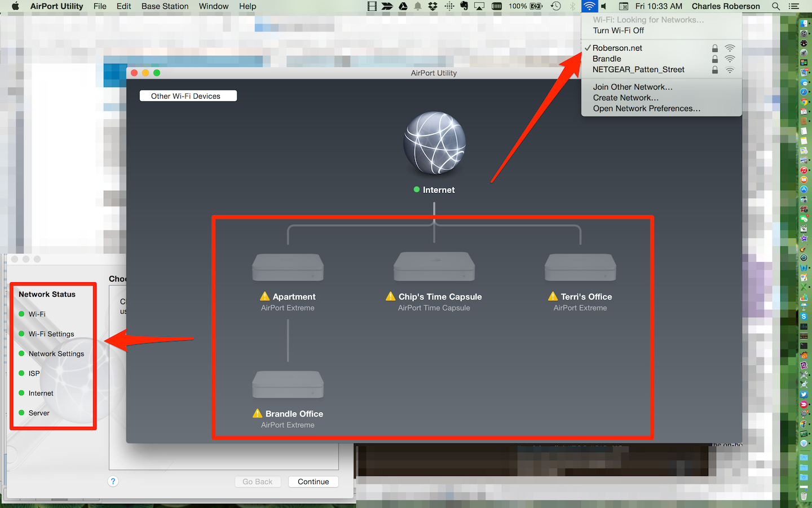Image resolution: width=812 pixels, height=508 pixels.
Task: Click the "Apartment" device name label
Action: [294, 297]
